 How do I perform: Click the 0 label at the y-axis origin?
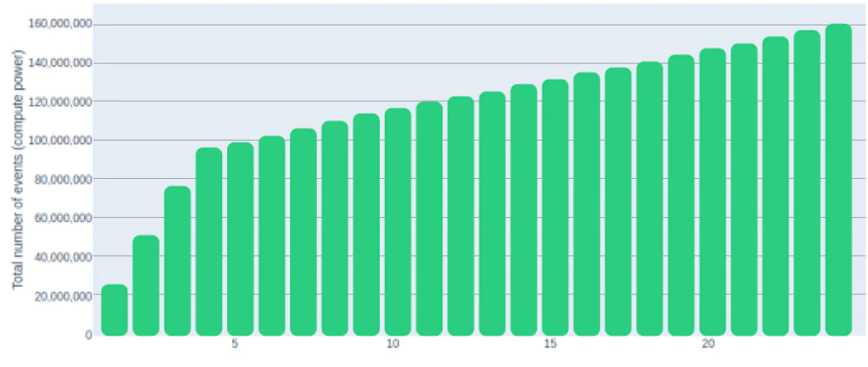88,336
